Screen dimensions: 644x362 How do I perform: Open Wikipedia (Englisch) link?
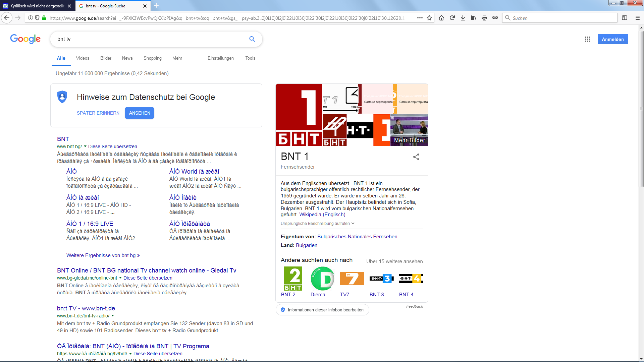click(x=322, y=215)
